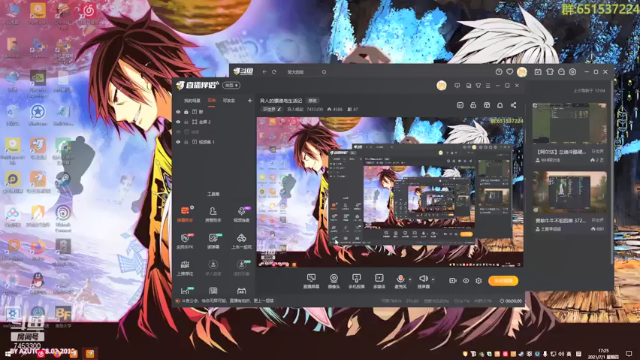
Task: Open the 上车一起玩 tool
Action: click(241, 240)
